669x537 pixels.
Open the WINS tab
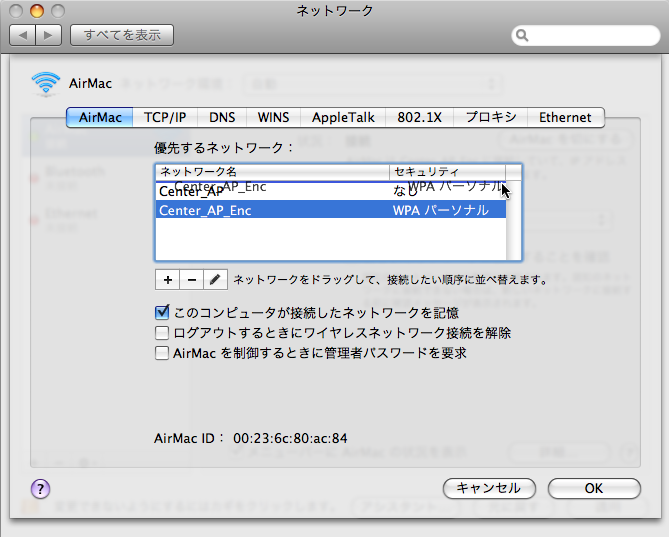[x=273, y=117]
